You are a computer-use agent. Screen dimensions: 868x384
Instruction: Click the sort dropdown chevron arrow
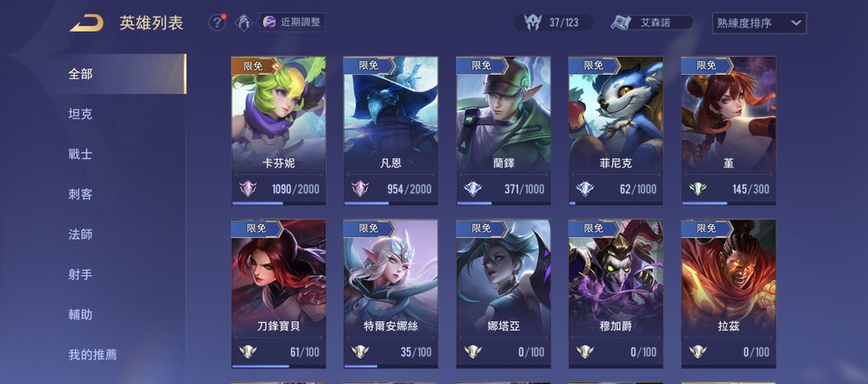(796, 23)
